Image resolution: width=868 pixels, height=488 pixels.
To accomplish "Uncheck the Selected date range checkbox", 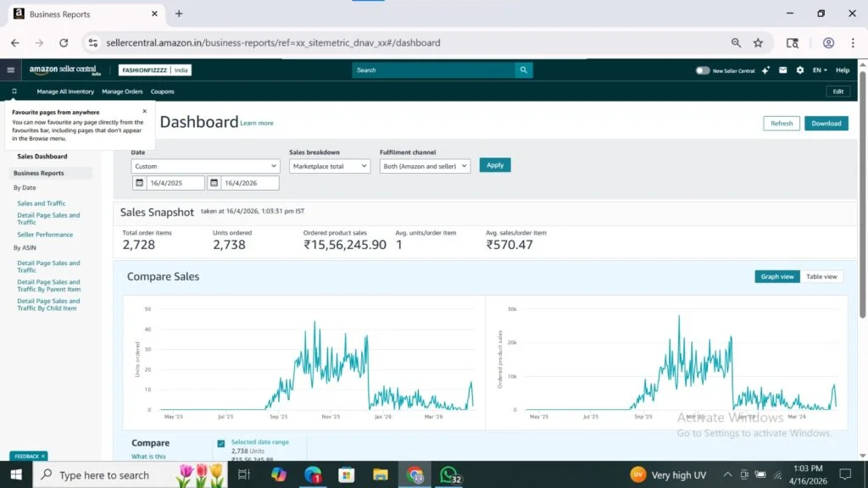I will 221,443.
